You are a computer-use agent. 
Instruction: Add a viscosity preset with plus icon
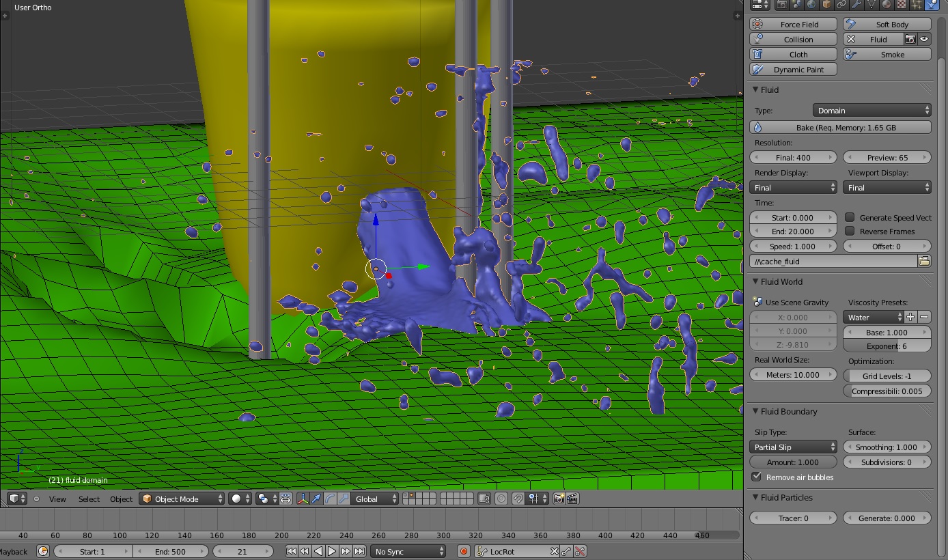coord(910,317)
